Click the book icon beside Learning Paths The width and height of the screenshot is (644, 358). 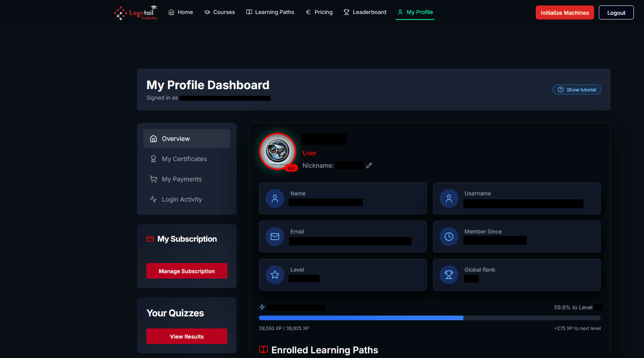(x=249, y=12)
